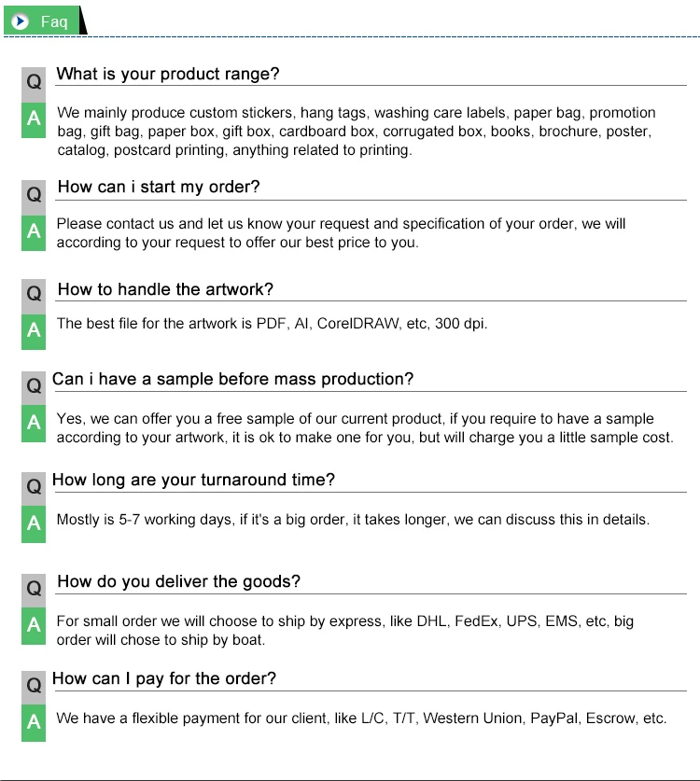Click the green A icon beside 5-7 working days
This screenshot has width=700, height=781.
pyautogui.click(x=34, y=524)
